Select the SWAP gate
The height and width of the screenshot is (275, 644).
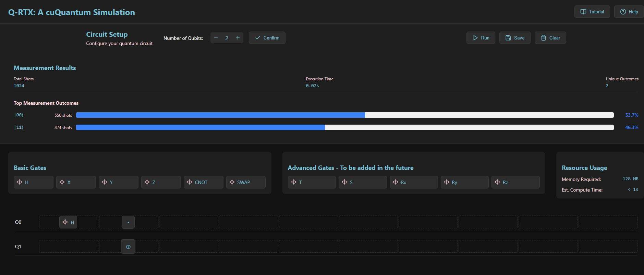click(x=246, y=182)
